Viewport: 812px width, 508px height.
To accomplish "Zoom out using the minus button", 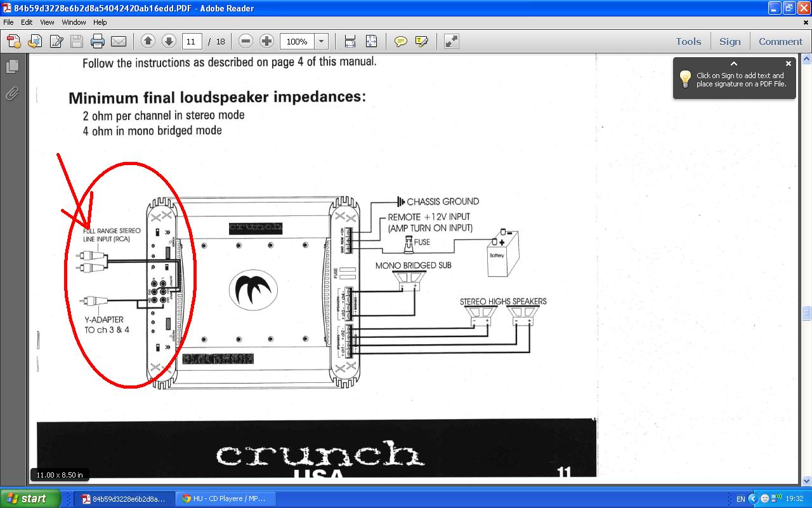I will click(246, 41).
